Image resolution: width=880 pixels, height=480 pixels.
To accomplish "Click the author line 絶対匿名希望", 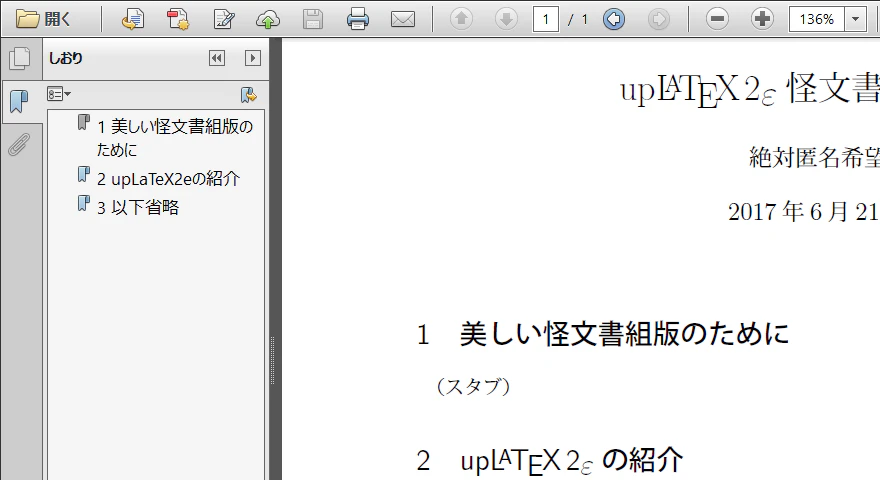I will (x=814, y=157).
